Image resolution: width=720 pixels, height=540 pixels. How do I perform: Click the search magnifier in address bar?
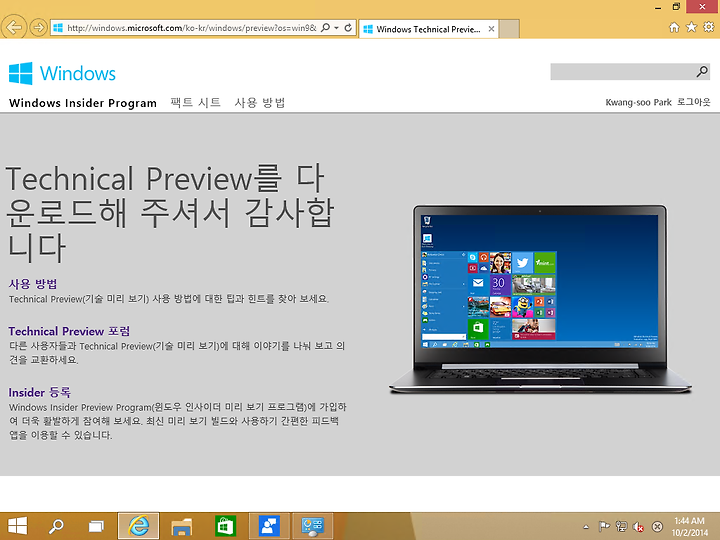click(325, 28)
